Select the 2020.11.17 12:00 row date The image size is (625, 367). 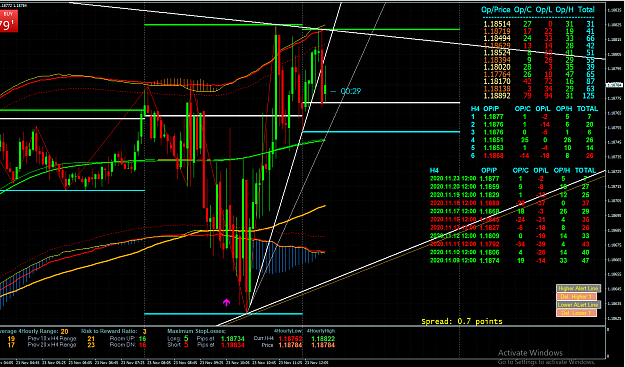[453, 211]
